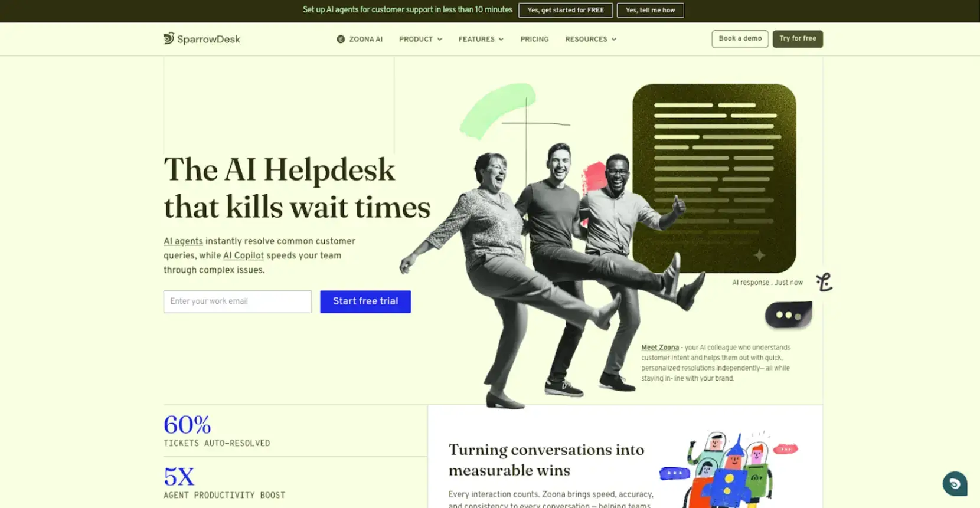Image resolution: width=980 pixels, height=508 pixels.
Task: Click the Try for free button
Action: click(x=797, y=39)
